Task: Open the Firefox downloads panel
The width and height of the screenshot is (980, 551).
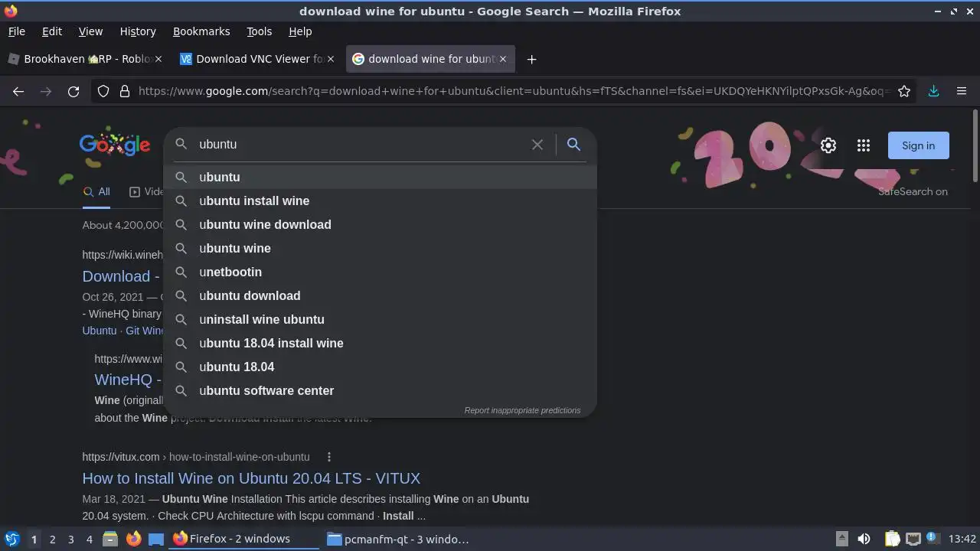Action: coord(933,91)
